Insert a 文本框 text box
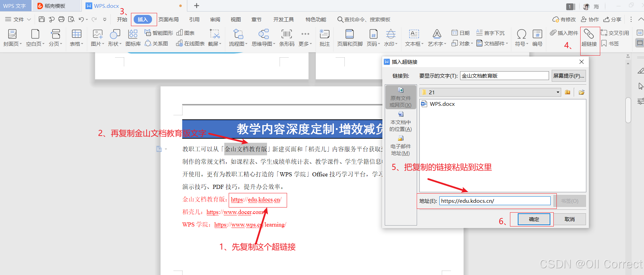The height and width of the screenshot is (275, 644). point(414,38)
